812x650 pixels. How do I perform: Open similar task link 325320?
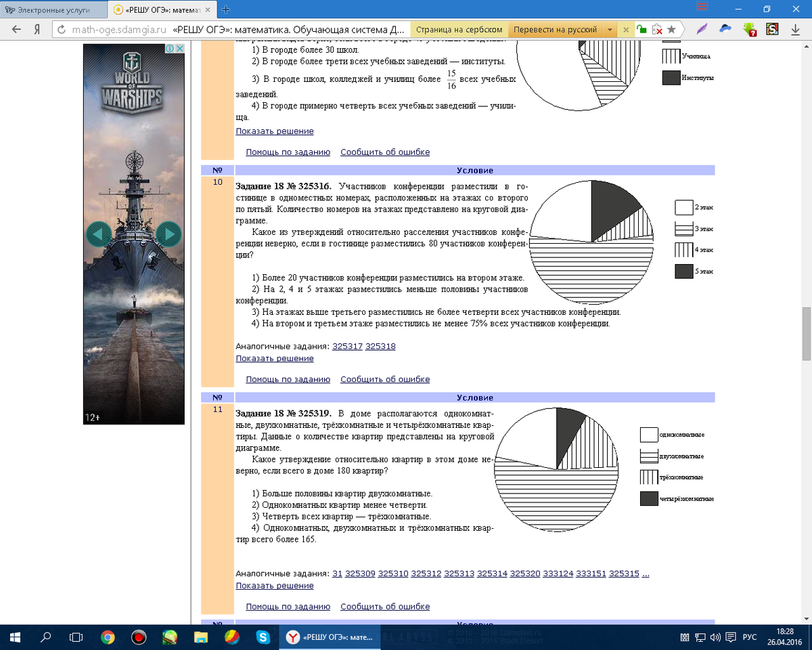(525, 573)
